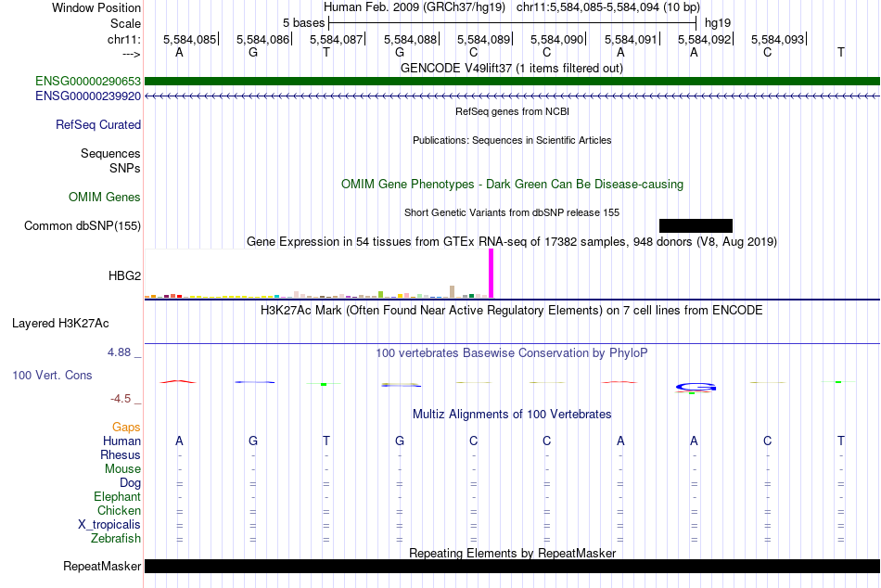Open the 100 vertebrates Basewise Conservation title
Viewport: 881px width, 588px height.
click(512, 353)
